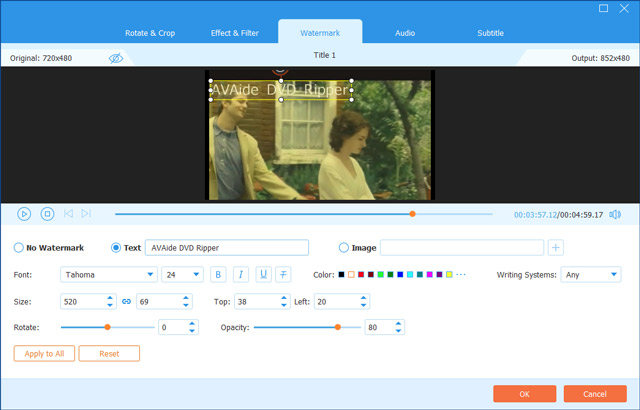Switch to the Audio tab
This screenshot has height=410, width=640.
(405, 33)
